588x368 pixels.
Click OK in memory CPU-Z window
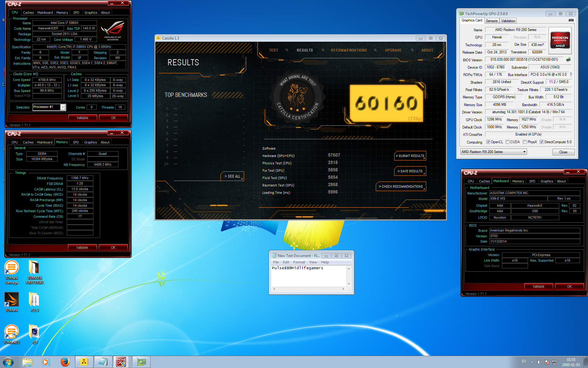click(x=113, y=247)
